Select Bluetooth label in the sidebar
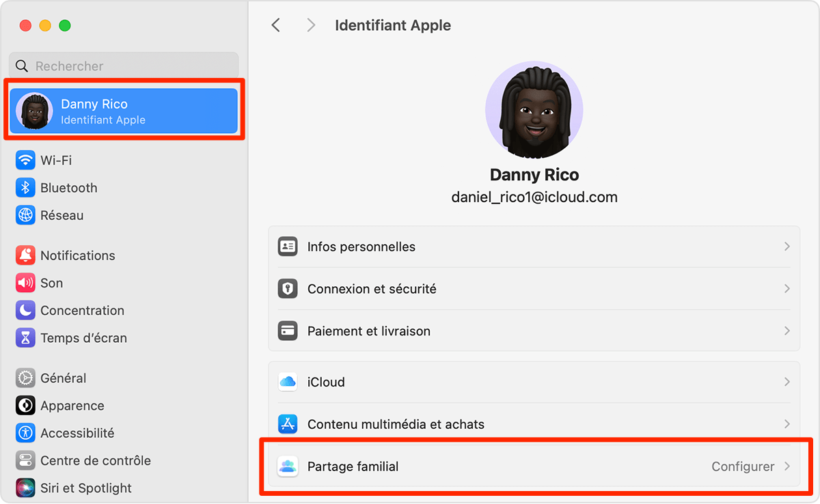Image resolution: width=820 pixels, height=504 pixels. point(69,188)
